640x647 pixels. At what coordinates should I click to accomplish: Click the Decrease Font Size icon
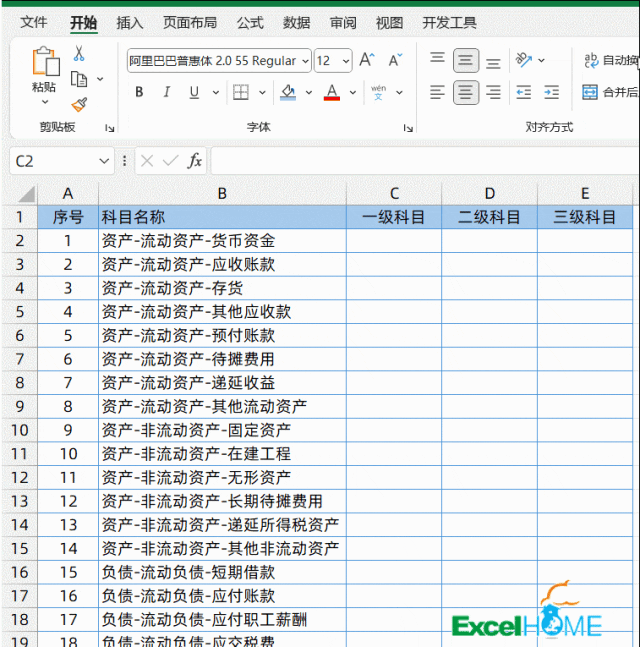(395, 61)
